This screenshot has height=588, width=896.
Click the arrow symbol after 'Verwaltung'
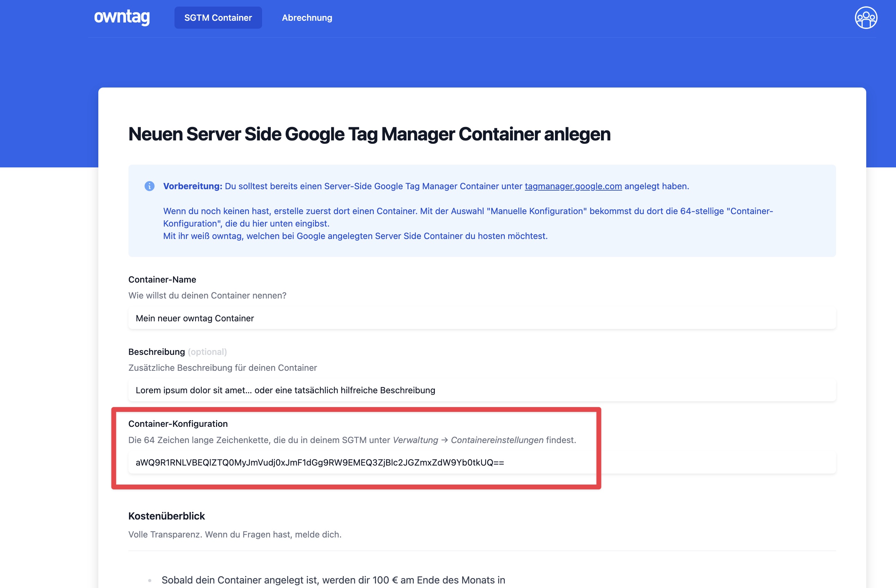pyautogui.click(x=444, y=440)
